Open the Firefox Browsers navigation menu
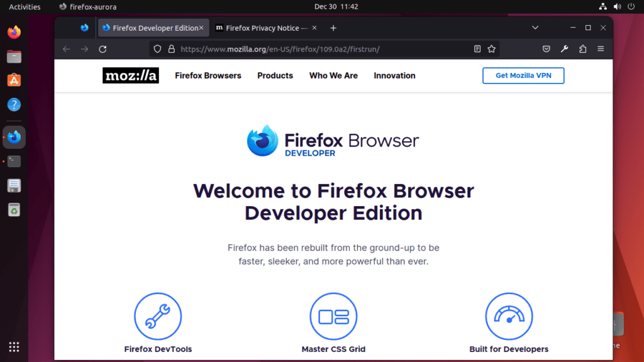This screenshot has width=644, height=362. tap(208, 75)
